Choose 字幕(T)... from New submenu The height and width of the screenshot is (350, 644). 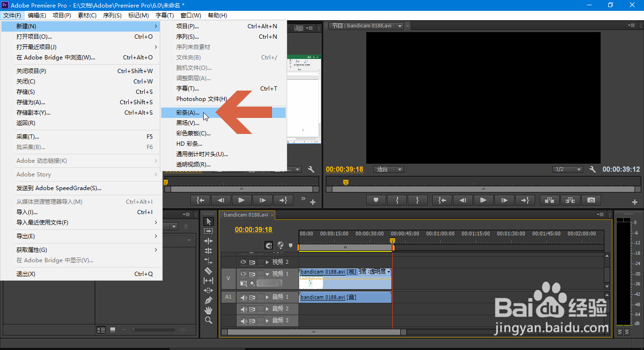pyautogui.click(x=223, y=88)
